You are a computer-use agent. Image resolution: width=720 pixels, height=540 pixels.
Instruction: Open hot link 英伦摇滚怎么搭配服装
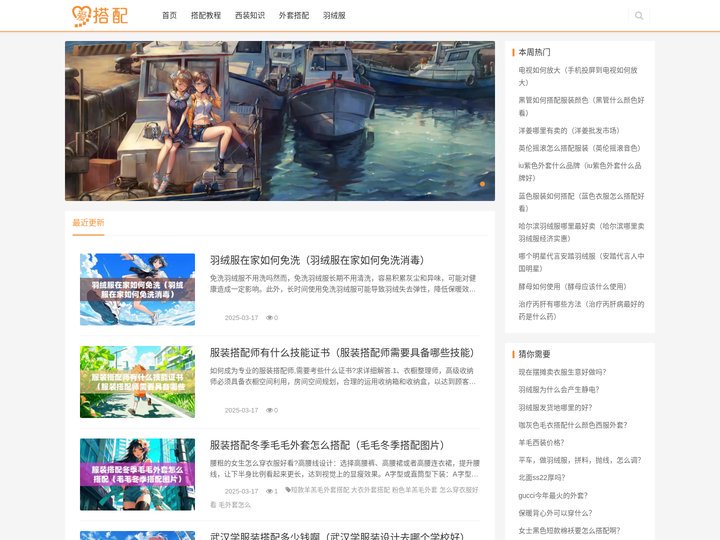click(x=579, y=148)
